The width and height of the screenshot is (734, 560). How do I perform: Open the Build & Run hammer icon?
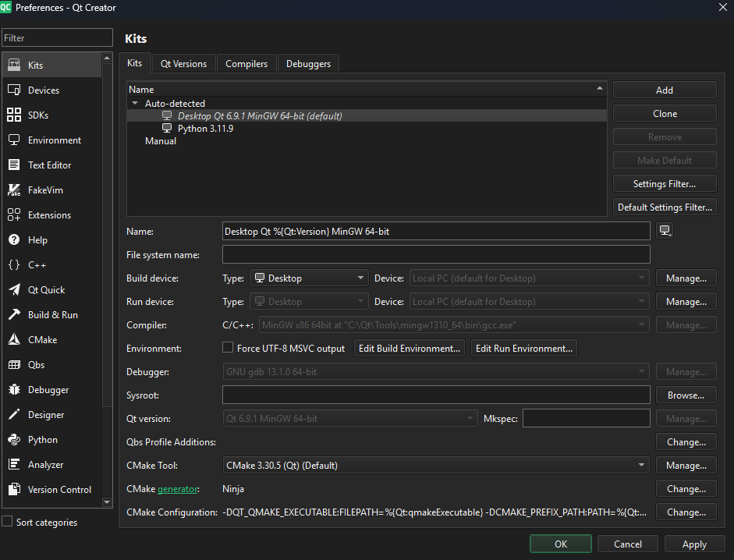pos(14,315)
